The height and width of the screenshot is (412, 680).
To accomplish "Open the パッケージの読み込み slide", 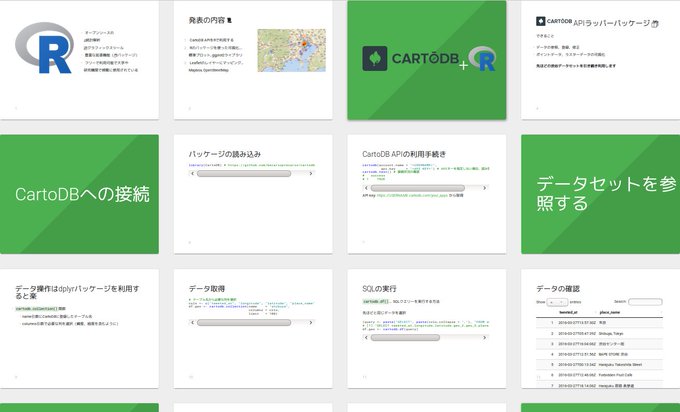I will (253, 194).
